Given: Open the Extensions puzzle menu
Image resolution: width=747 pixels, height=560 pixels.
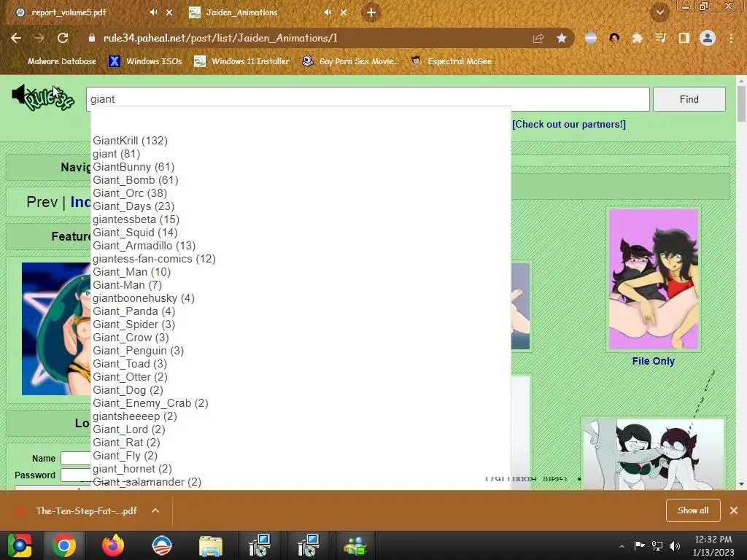Looking at the screenshot, I should (638, 38).
